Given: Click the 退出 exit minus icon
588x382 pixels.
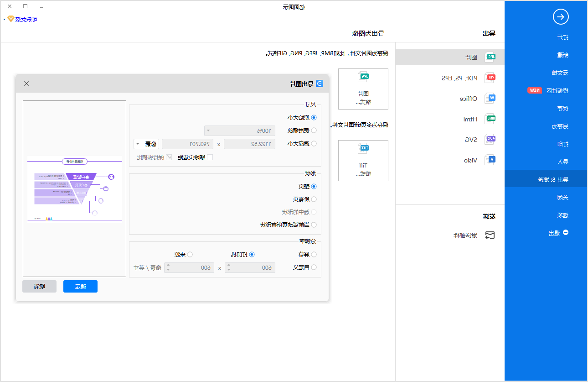Looking at the screenshot, I should [x=566, y=232].
